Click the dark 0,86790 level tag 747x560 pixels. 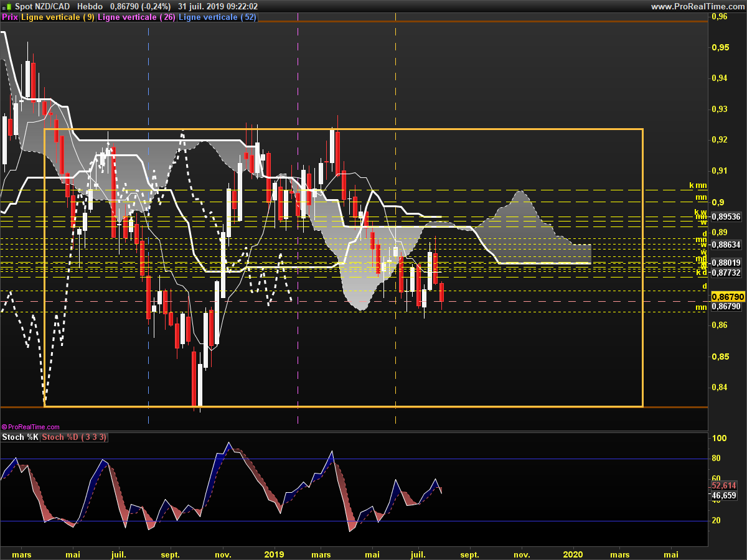click(x=726, y=307)
